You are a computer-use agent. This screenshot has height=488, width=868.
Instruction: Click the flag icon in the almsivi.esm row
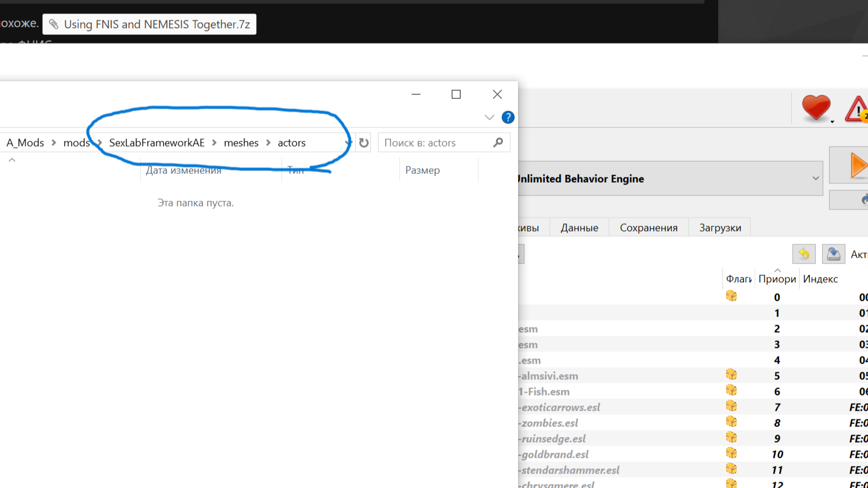(731, 375)
